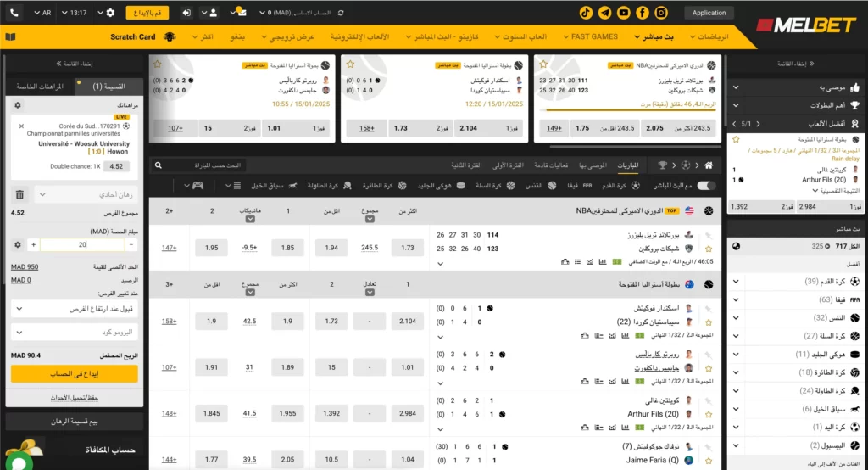Open the 147+ more markets link
This screenshot has height=470, width=868.
pyautogui.click(x=169, y=248)
